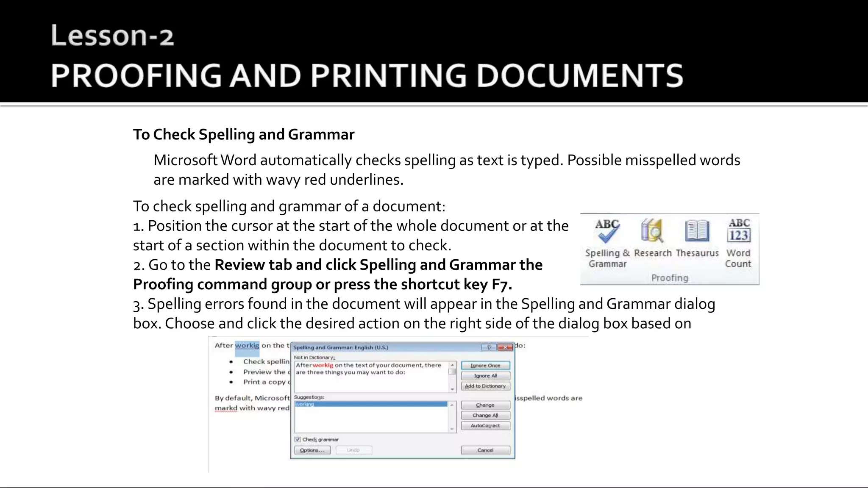The width and height of the screenshot is (868, 488).
Task: Click the Word Count icon
Action: 739,231
